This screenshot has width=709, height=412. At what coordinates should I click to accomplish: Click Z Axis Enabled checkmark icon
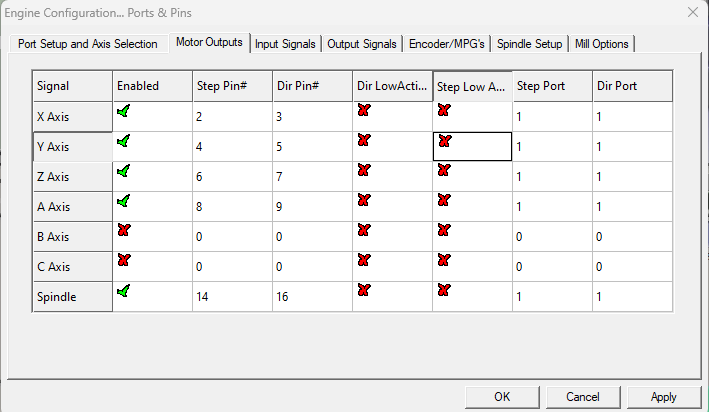pos(123,171)
